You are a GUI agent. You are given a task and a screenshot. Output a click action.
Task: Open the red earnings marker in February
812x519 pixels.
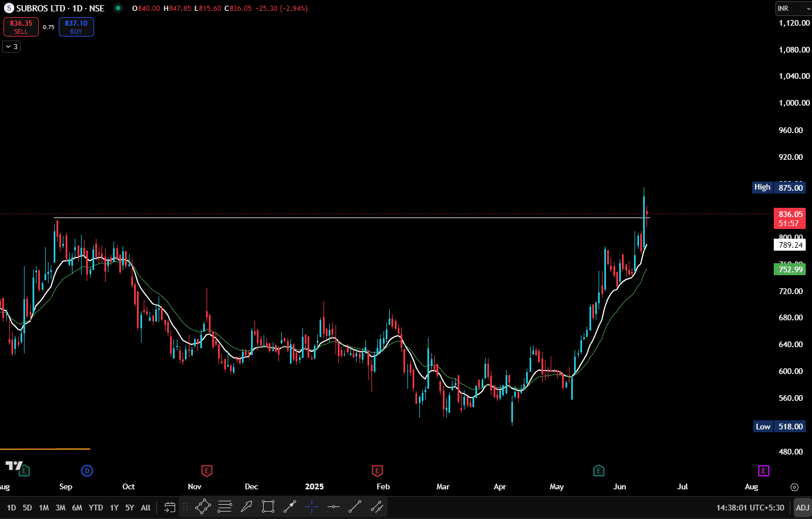click(377, 470)
